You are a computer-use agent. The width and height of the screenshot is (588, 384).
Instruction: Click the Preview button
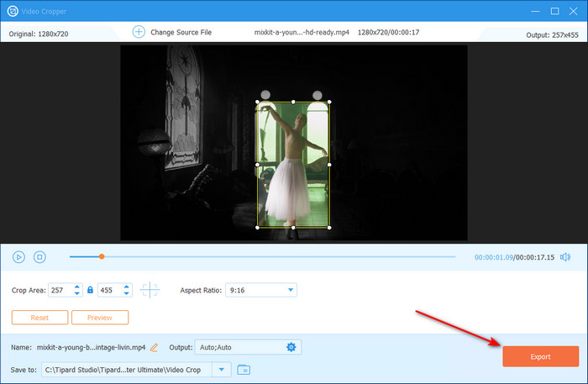tap(100, 318)
